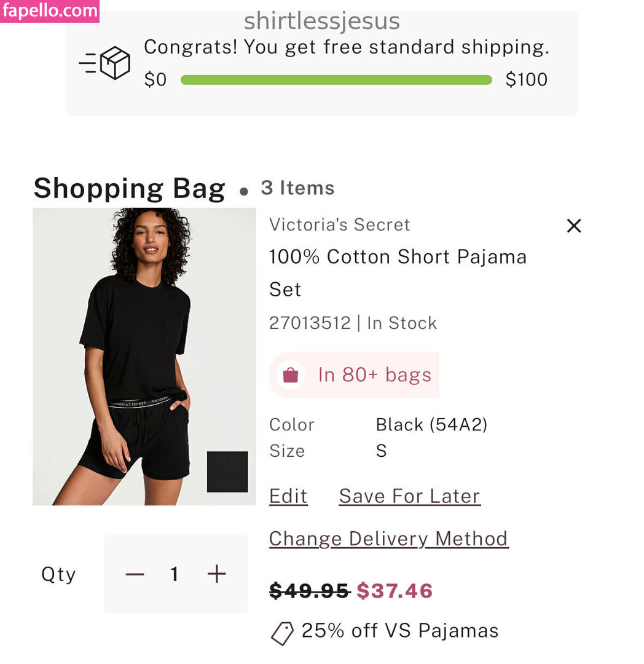
Task: Decrease quantity with the minus button
Action: click(x=135, y=574)
